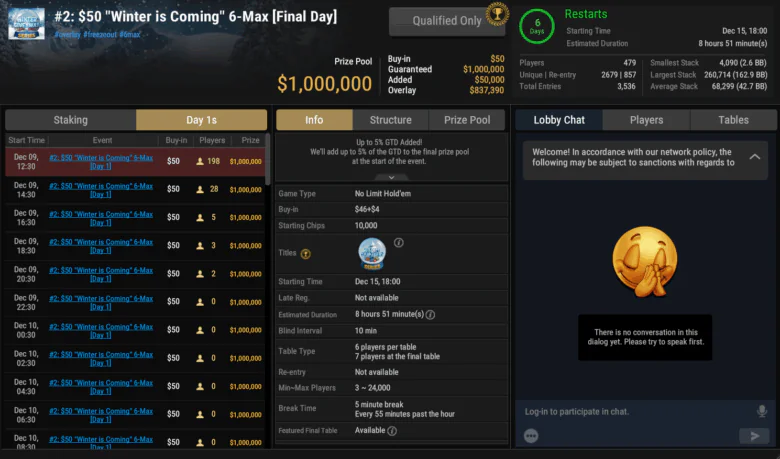Open the Tables tab

point(733,120)
